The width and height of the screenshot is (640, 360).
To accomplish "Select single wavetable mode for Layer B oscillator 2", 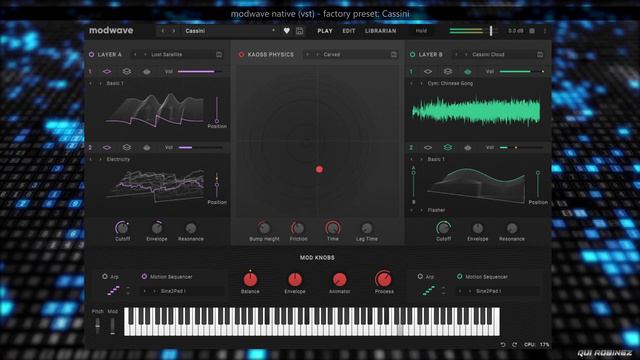I will click(x=428, y=147).
